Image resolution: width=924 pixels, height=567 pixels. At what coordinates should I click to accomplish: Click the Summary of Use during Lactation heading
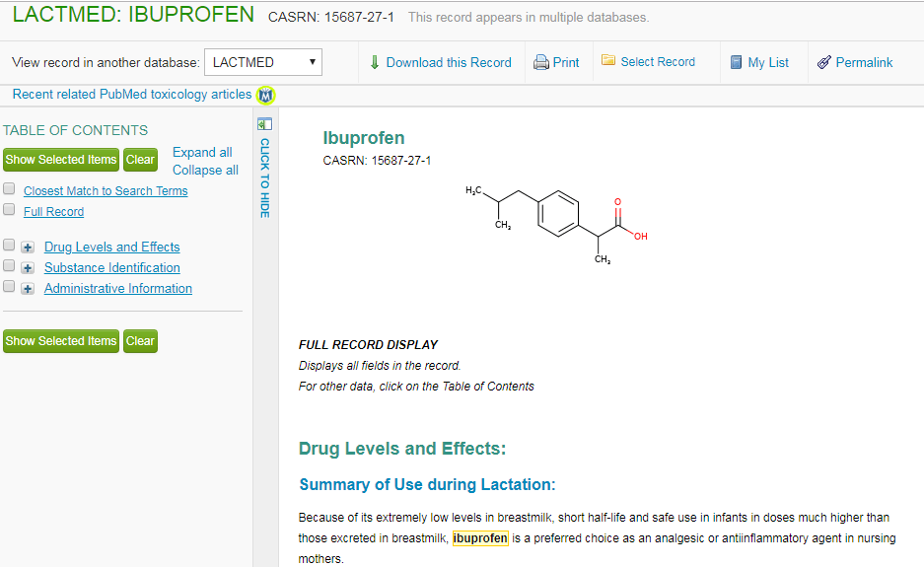(427, 484)
